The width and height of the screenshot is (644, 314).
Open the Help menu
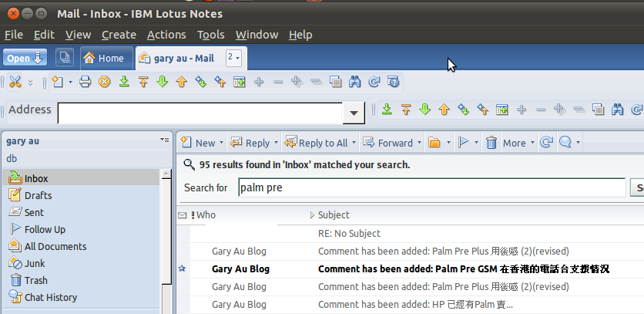coord(300,35)
